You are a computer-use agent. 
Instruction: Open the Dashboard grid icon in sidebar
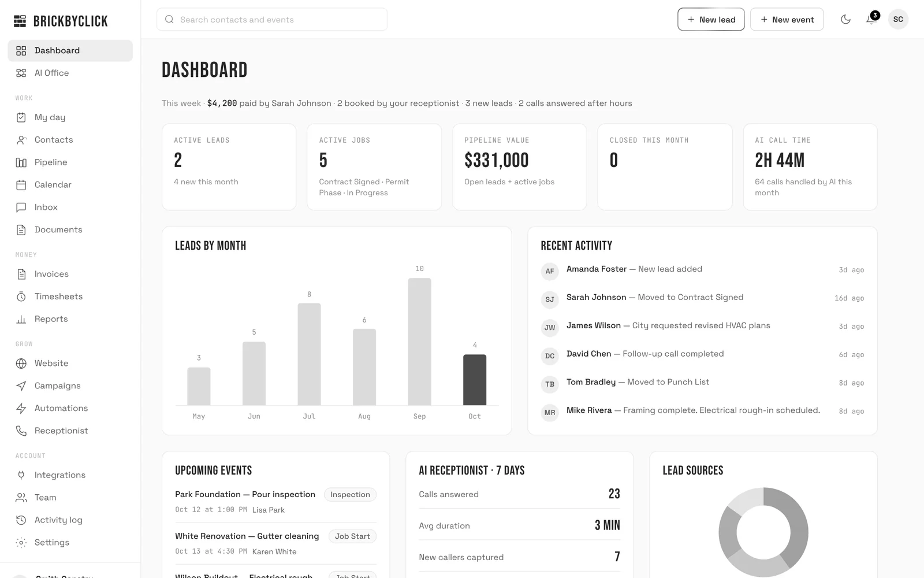click(x=21, y=51)
